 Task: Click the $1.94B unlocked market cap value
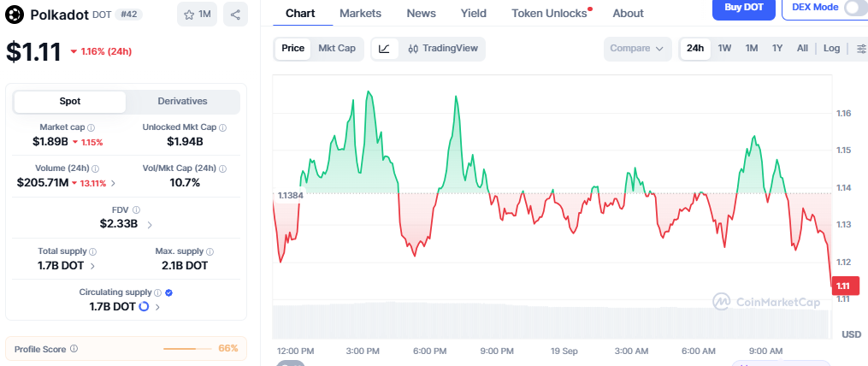185,142
